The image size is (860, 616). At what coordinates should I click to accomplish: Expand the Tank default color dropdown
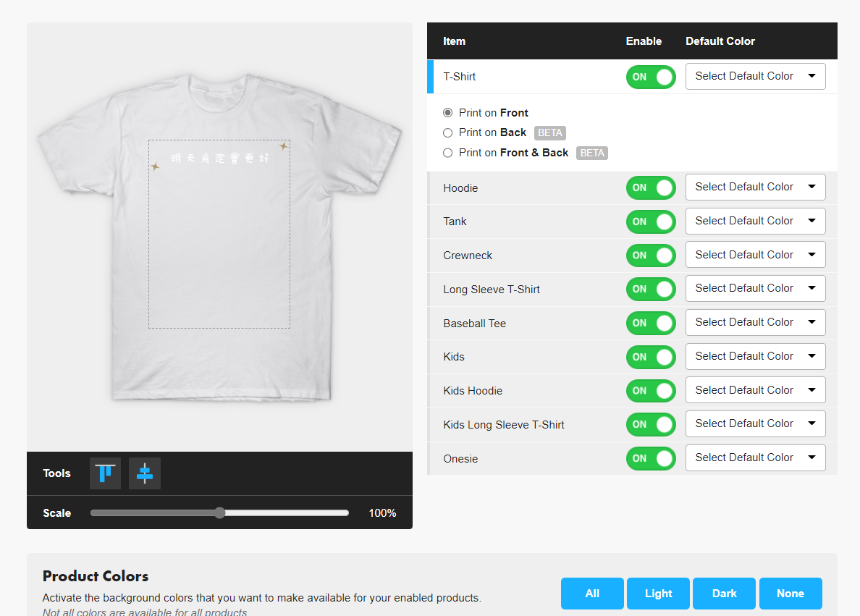(x=755, y=221)
